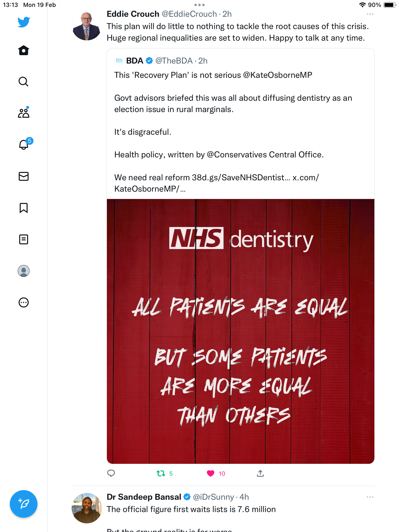Open Eddie Crouch's profile picture

(x=87, y=25)
